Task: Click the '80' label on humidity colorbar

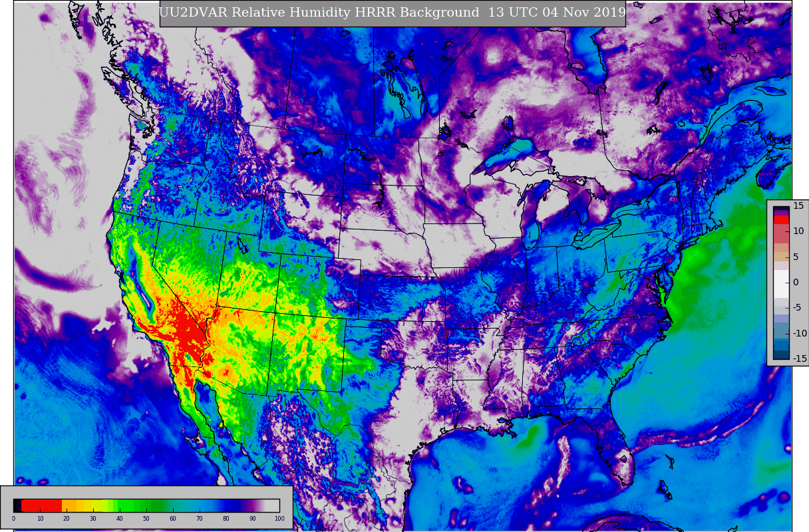Action: pos(226,519)
